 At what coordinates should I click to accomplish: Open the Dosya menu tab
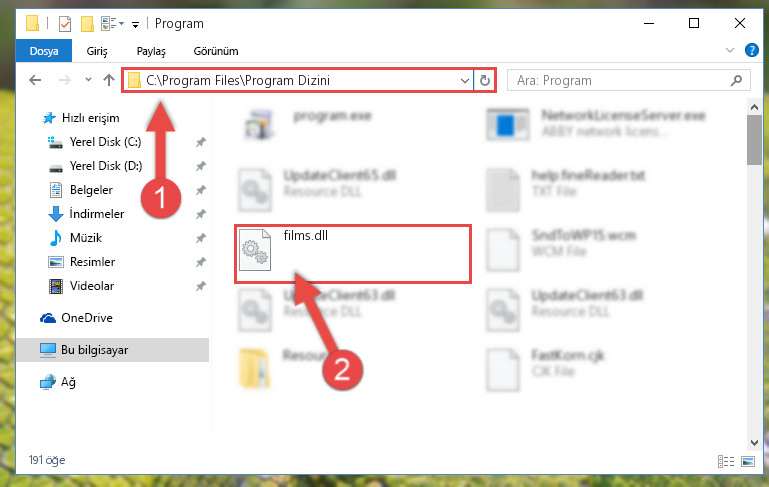pos(44,51)
